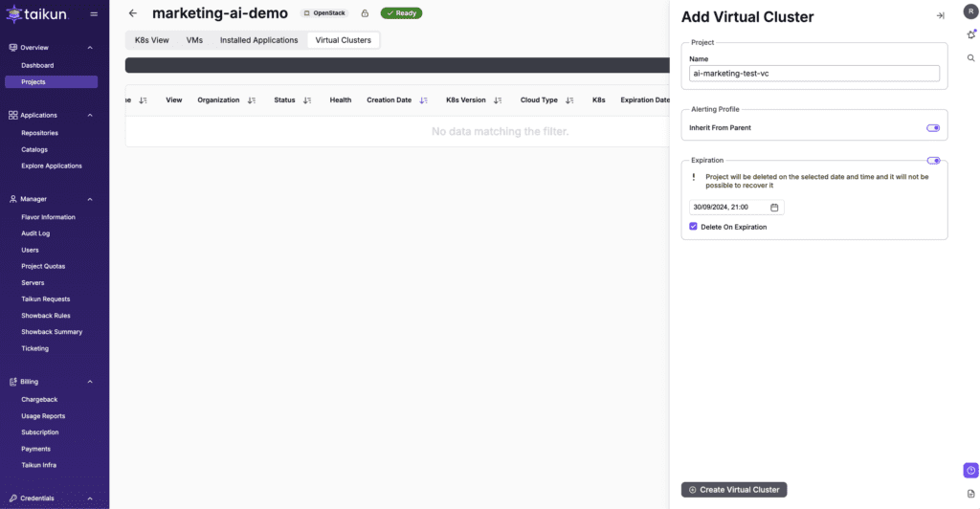Click the purple help button
Viewport: 980px width, 509px height.
click(x=970, y=470)
